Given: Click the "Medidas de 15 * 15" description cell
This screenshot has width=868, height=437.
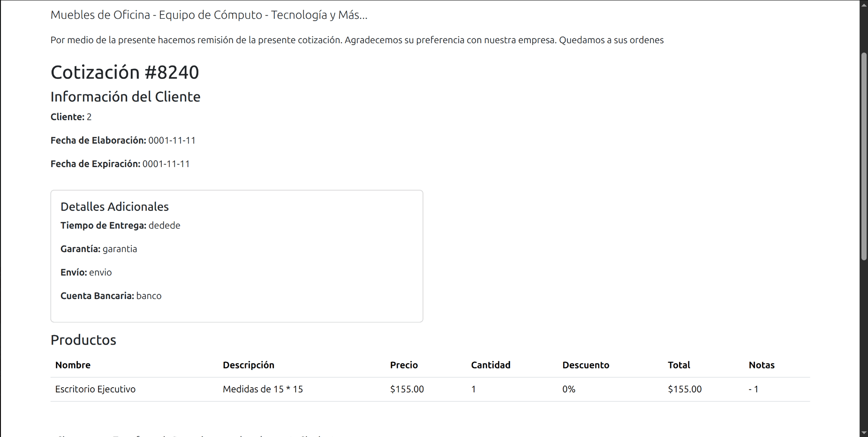Looking at the screenshot, I should pyautogui.click(x=263, y=389).
